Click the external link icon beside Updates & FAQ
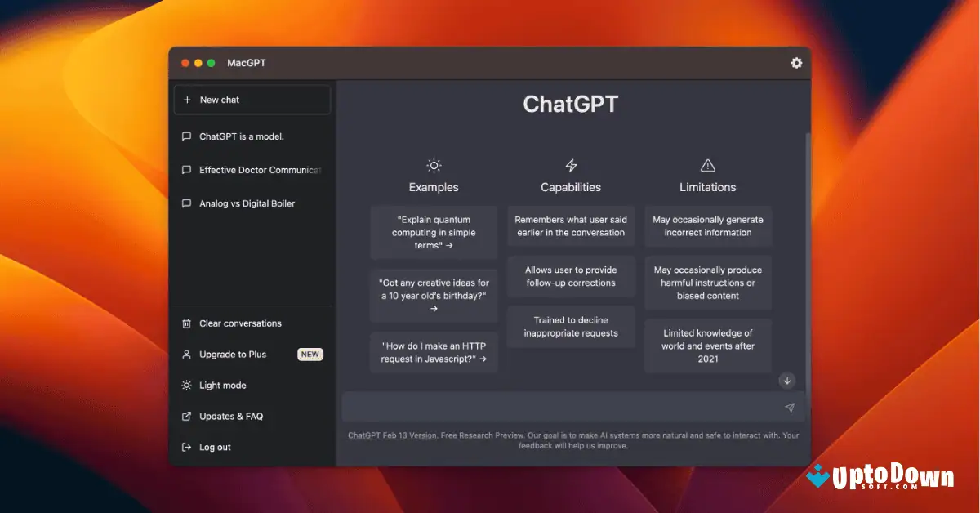The height and width of the screenshot is (513, 980). click(x=187, y=416)
